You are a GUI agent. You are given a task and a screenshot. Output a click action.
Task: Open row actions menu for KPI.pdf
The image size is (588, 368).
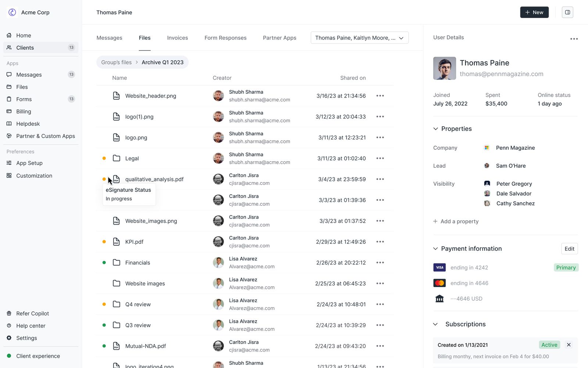coord(380,242)
